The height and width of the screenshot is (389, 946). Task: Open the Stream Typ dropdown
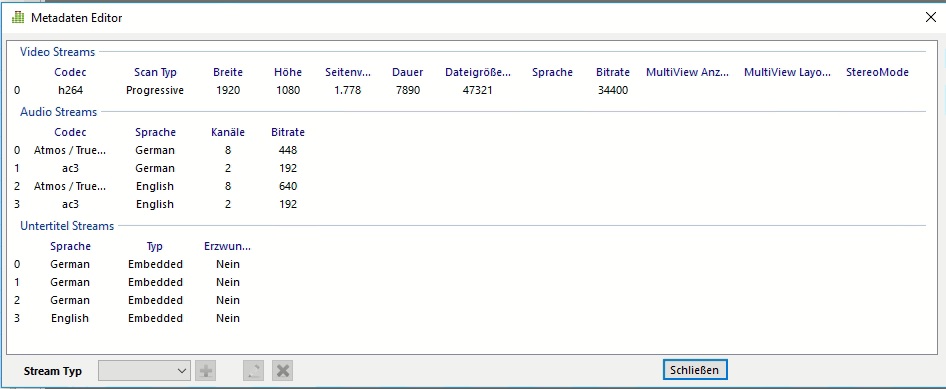point(144,371)
